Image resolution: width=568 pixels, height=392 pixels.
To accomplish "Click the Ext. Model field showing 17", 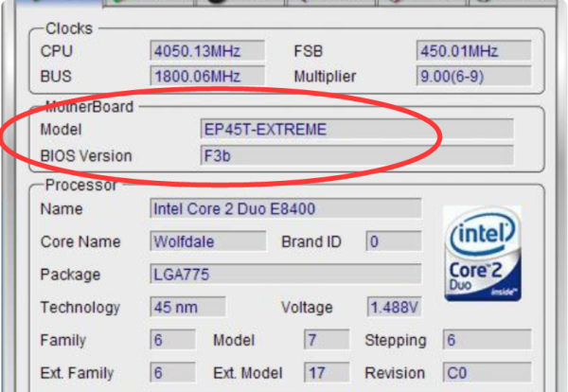I will pyautogui.click(x=327, y=372).
